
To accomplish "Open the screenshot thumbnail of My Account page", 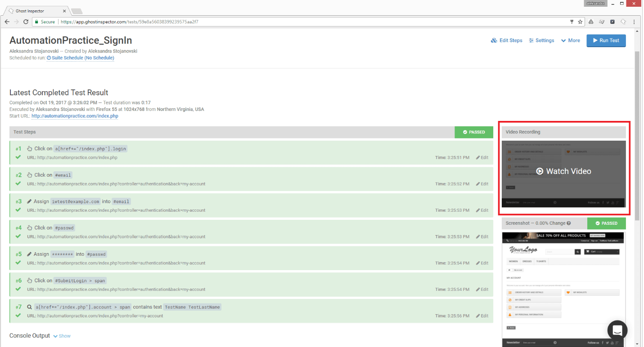I will click(x=564, y=289).
